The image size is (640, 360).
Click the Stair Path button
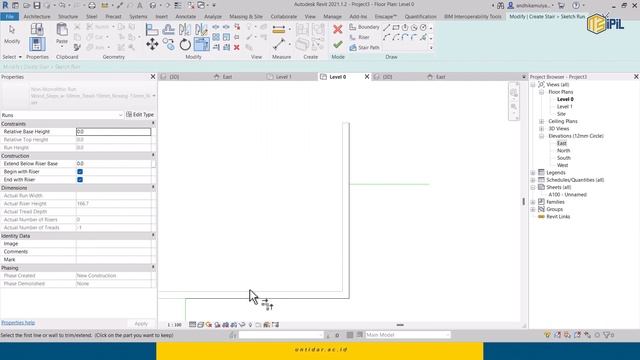(x=364, y=47)
